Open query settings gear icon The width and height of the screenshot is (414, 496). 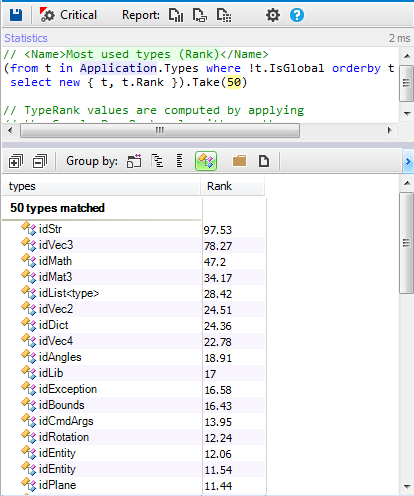(x=273, y=15)
